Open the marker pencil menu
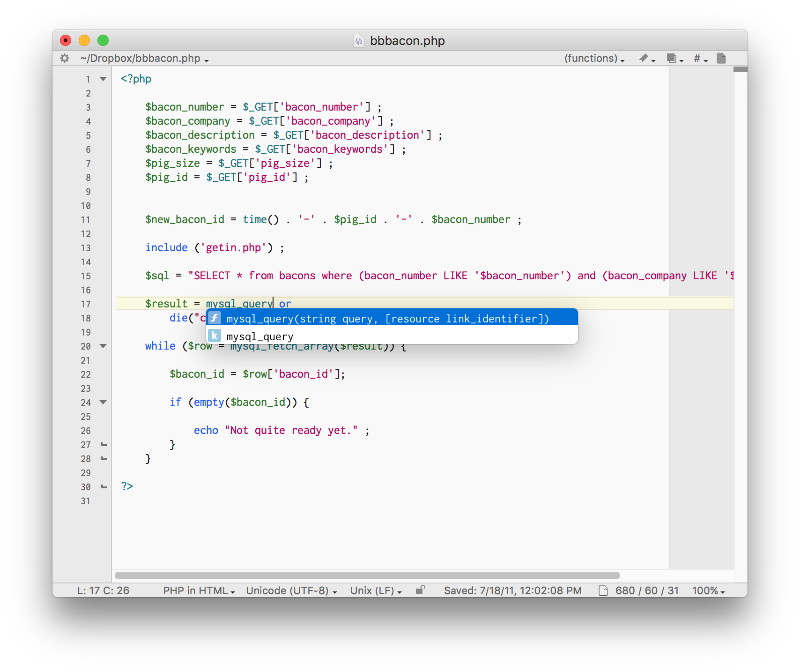This screenshot has height=672, width=800. click(x=647, y=58)
